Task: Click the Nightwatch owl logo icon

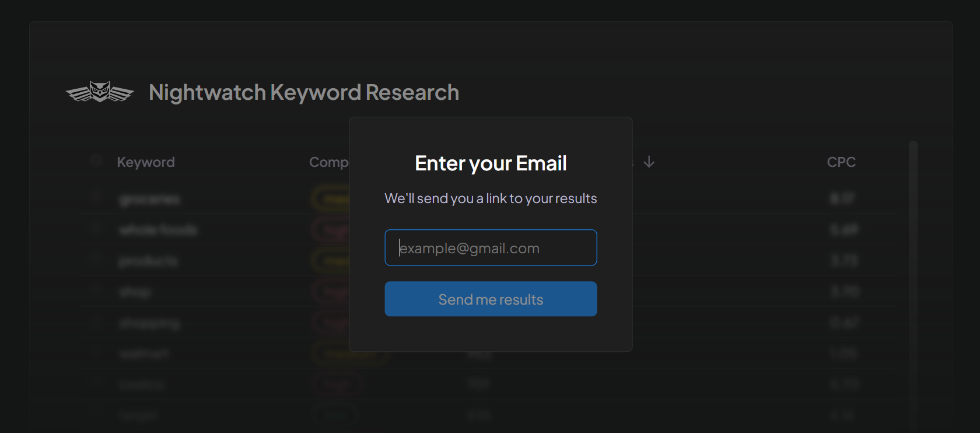Action: click(x=100, y=91)
